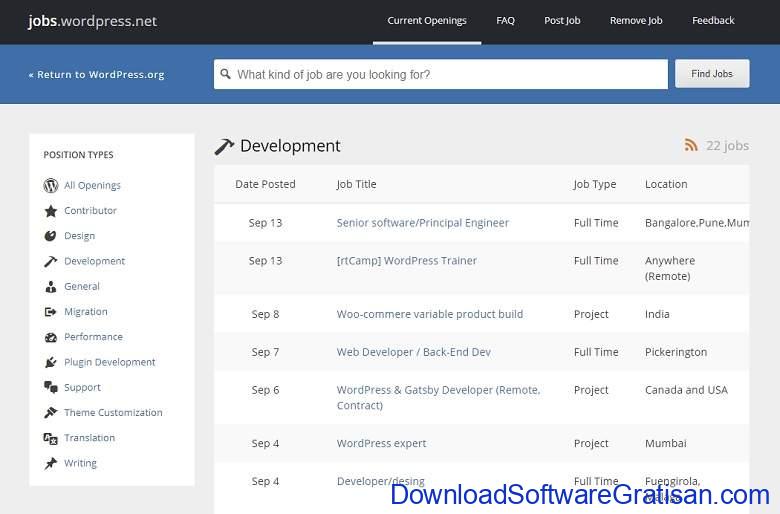Click the hammer icon beside Theme Customization
780x514 pixels.
pos(51,412)
